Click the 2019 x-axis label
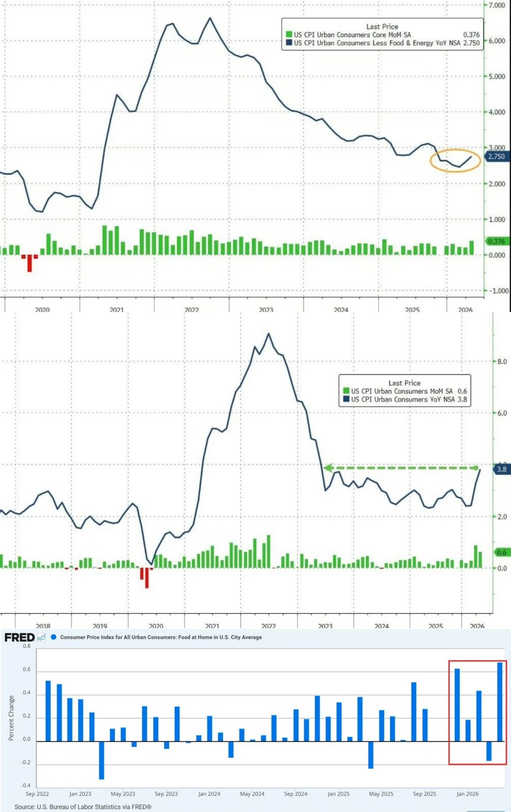This screenshot has width=511, height=812. tap(99, 626)
